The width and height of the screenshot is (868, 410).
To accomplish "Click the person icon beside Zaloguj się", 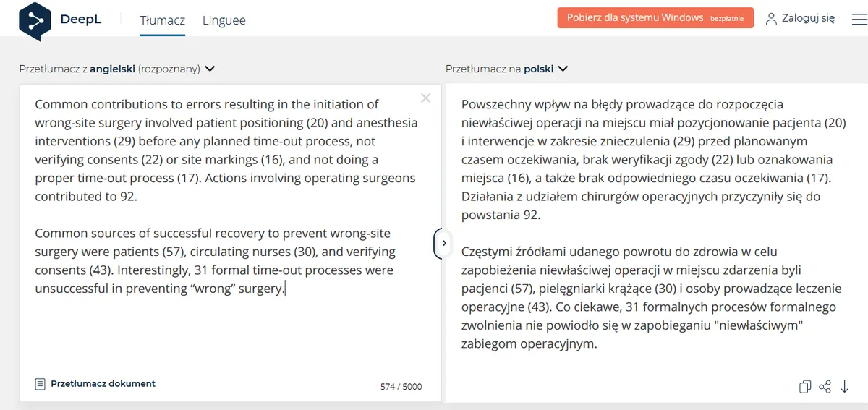I will point(771,18).
